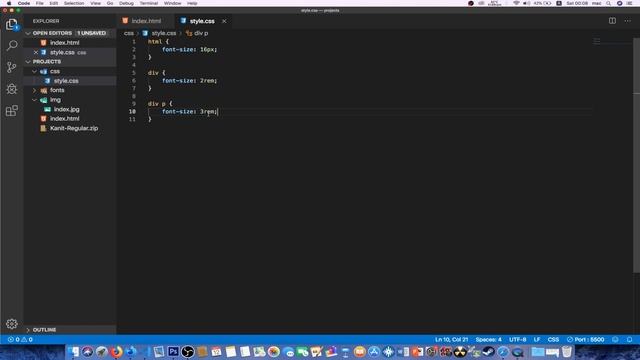The image size is (640, 360).
Task: Open the editor More Actions ellipsis
Action: [x=627, y=21]
